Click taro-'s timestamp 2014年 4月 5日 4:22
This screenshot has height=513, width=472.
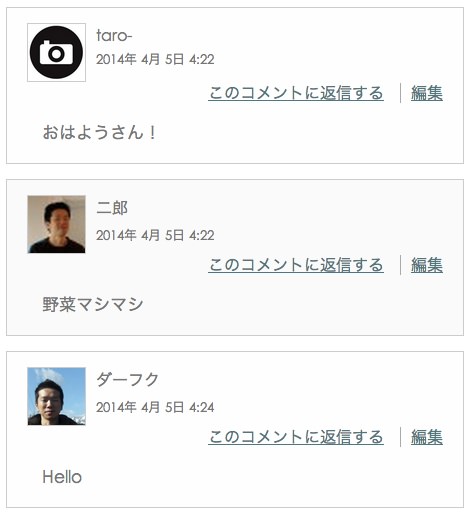coord(155,59)
